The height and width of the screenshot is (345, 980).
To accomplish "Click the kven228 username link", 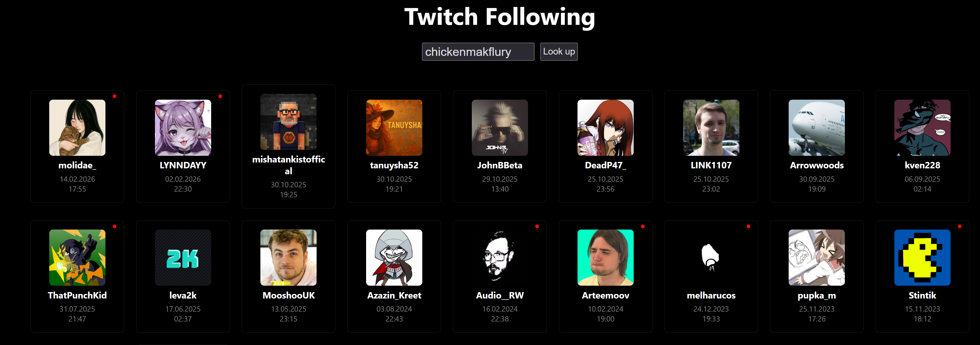I will (922, 165).
